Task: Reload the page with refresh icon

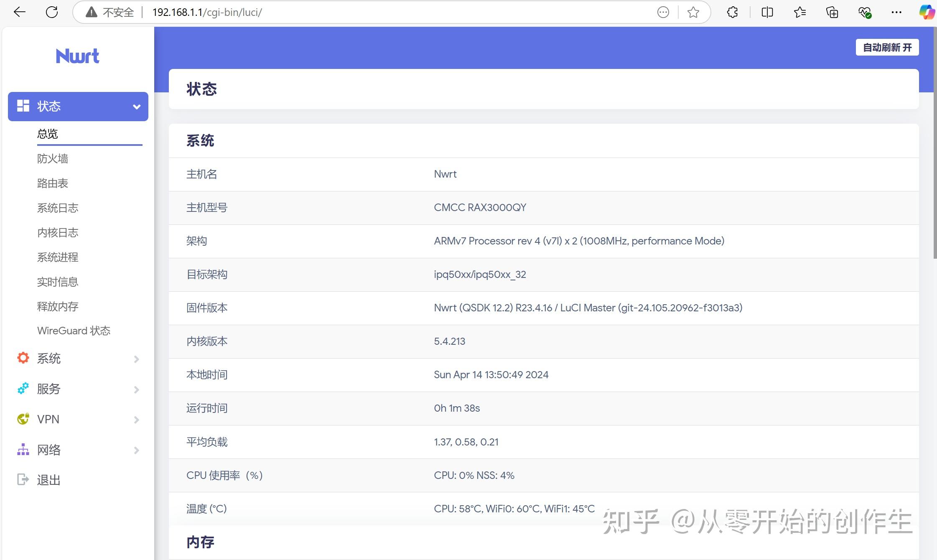Action: click(x=52, y=12)
